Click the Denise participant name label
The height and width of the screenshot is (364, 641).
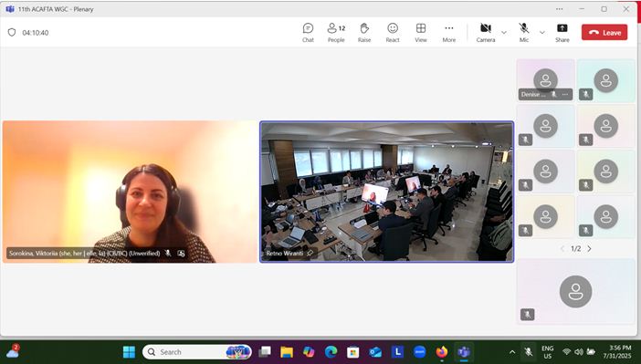point(533,94)
